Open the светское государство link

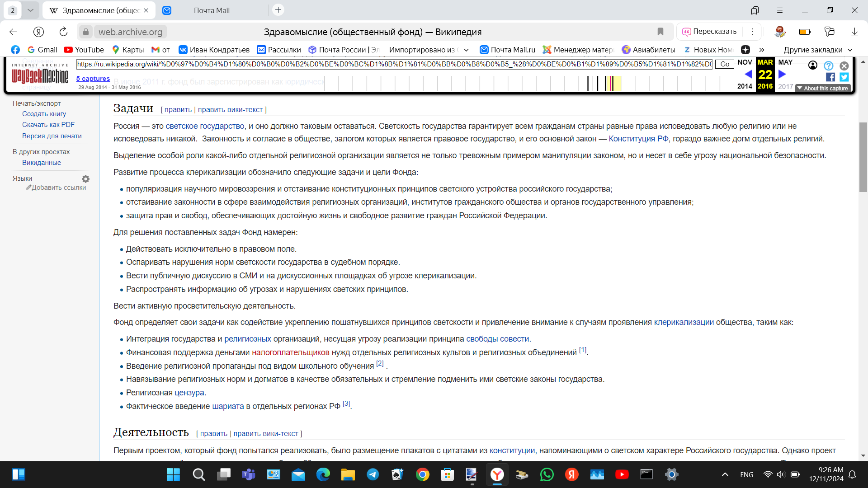(205, 126)
